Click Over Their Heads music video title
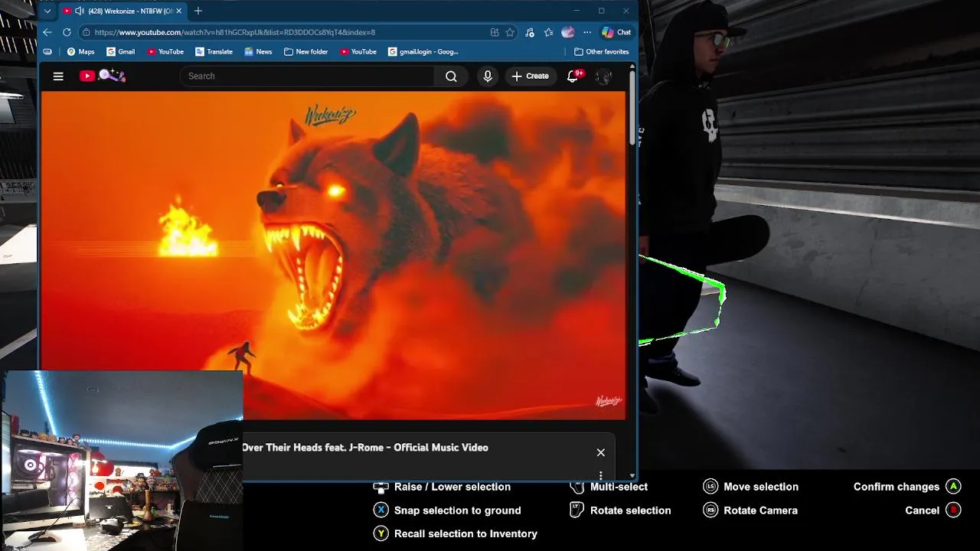Screen dimensions: 980x551 (x=364, y=448)
